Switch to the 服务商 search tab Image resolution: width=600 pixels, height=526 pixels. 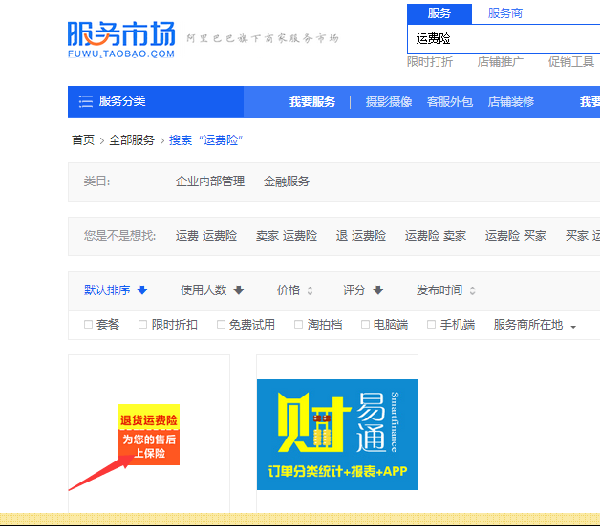[x=505, y=13]
